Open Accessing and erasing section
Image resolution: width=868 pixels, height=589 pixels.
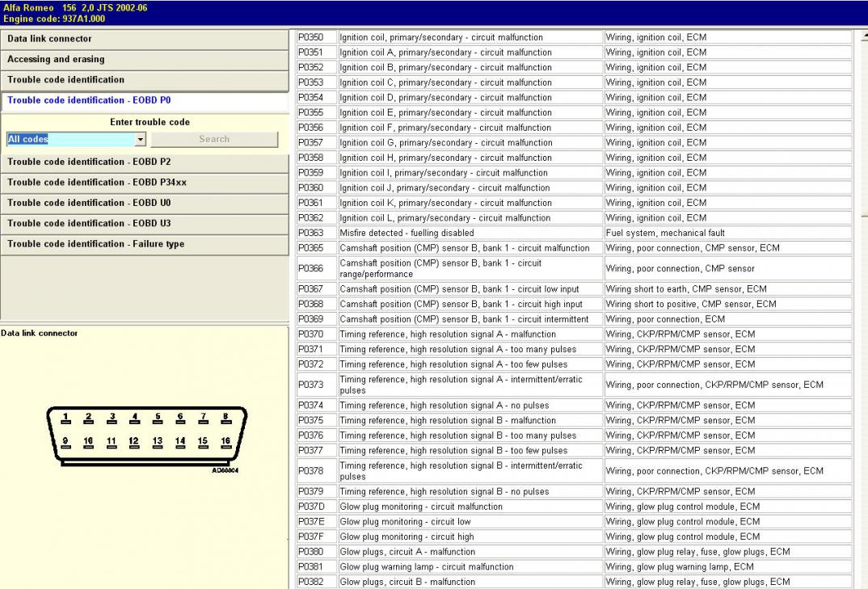(x=145, y=60)
